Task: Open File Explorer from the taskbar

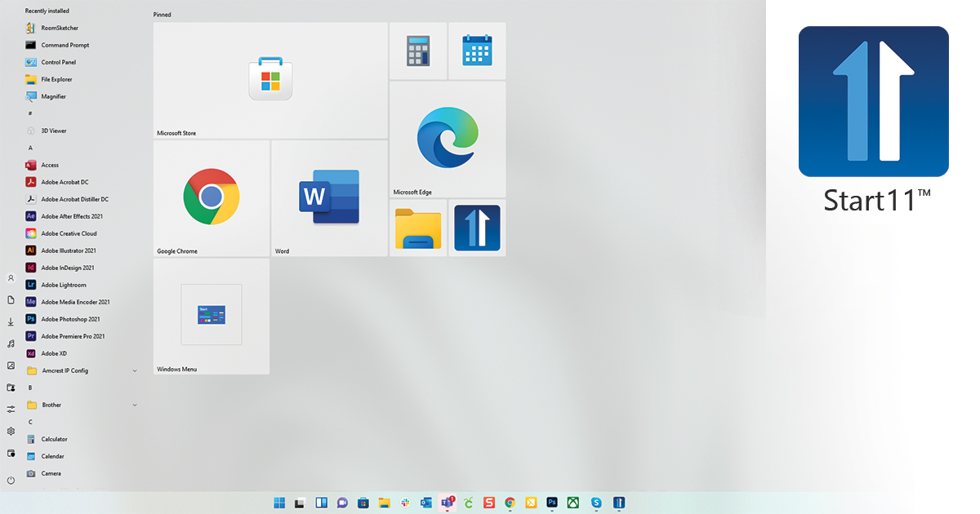Action: click(x=385, y=503)
